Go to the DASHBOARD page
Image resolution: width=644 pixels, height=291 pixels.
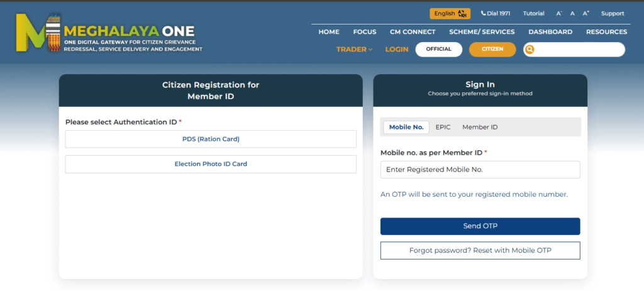[x=550, y=31]
